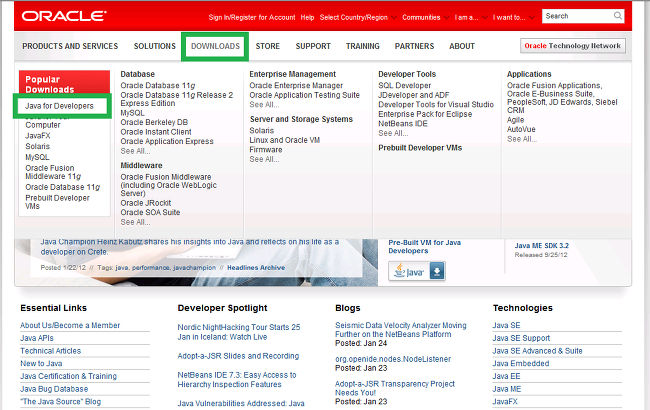The image size is (650, 410).
Task: Open Seismic Data Velocity Analyzer blog post
Action: click(x=400, y=330)
